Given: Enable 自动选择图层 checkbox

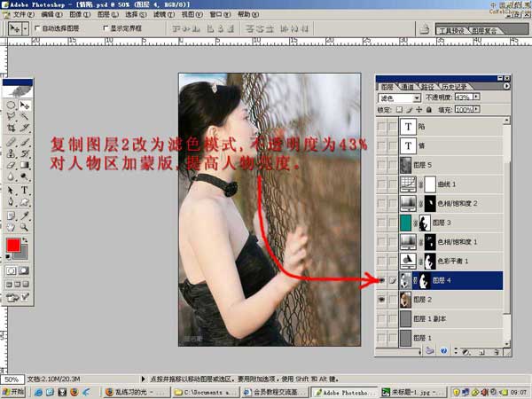Looking at the screenshot, I should 37,28.
